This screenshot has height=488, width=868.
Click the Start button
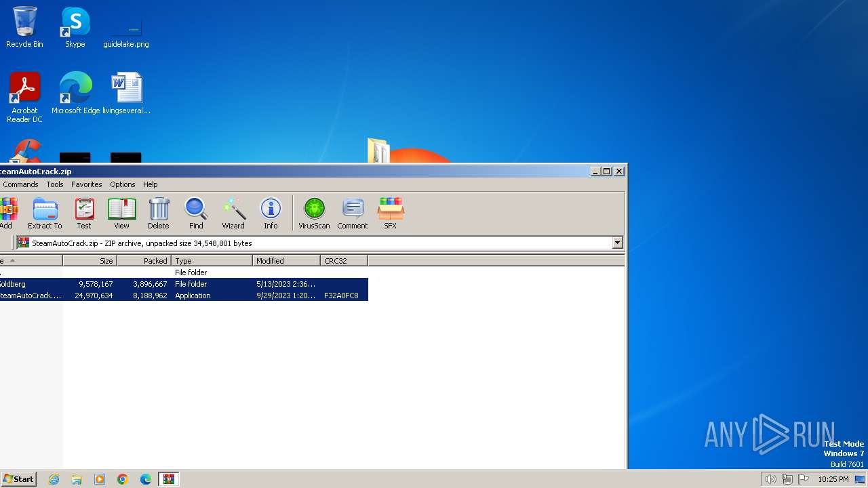click(18, 479)
